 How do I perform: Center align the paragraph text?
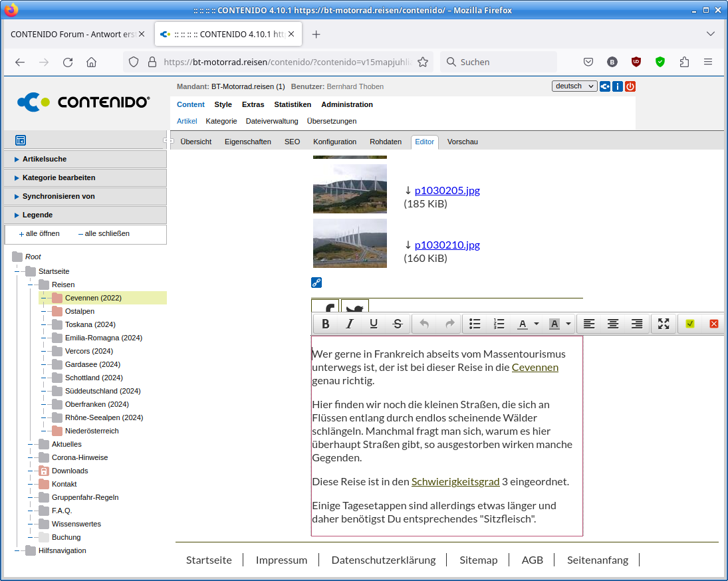[613, 324]
